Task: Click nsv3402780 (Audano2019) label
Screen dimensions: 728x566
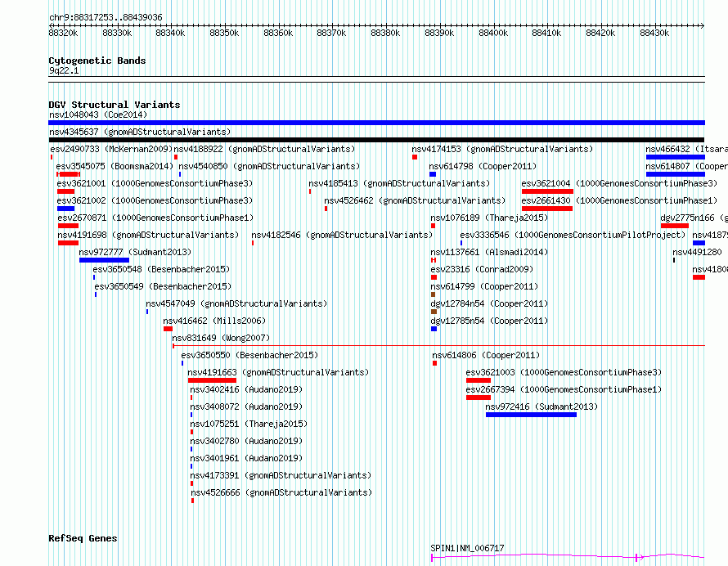Action: click(246, 441)
